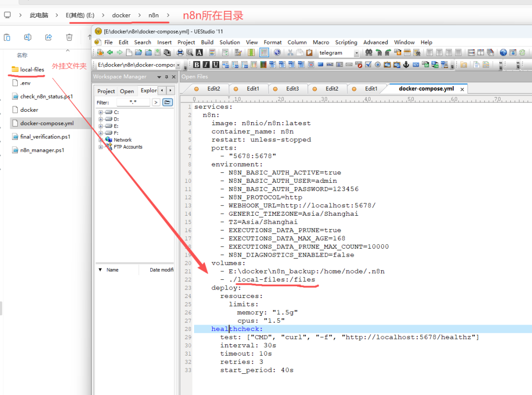Click the Find binoculars icon
Viewport: 532px width, 395px height.
coord(368,53)
